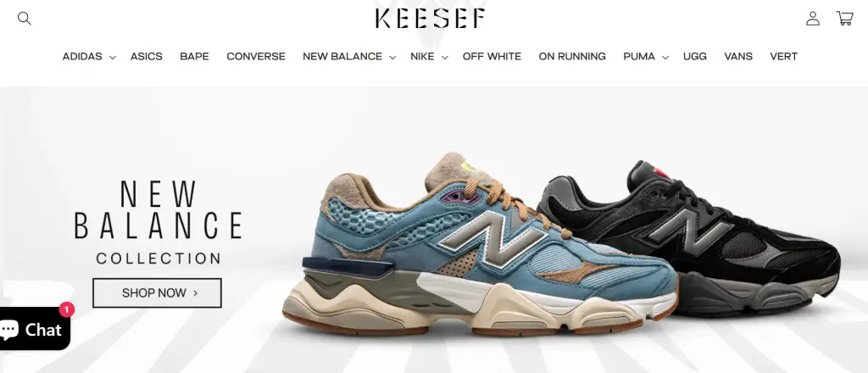Click the Shop Now button

coord(157,292)
